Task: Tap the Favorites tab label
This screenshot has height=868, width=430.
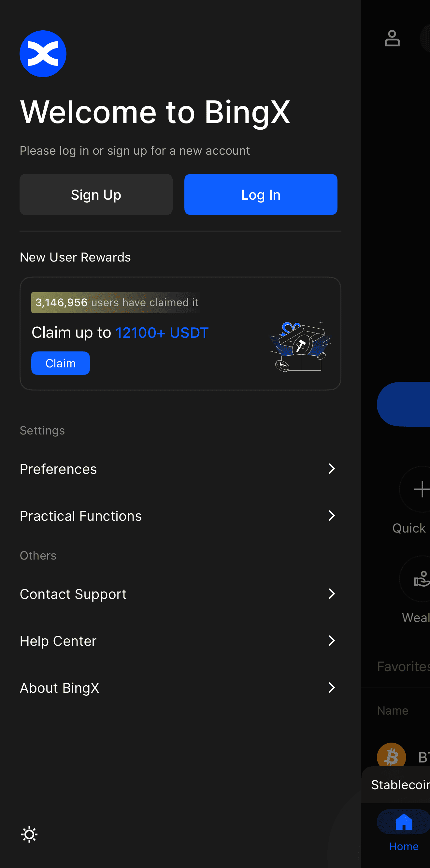Action: click(x=403, y=666)
